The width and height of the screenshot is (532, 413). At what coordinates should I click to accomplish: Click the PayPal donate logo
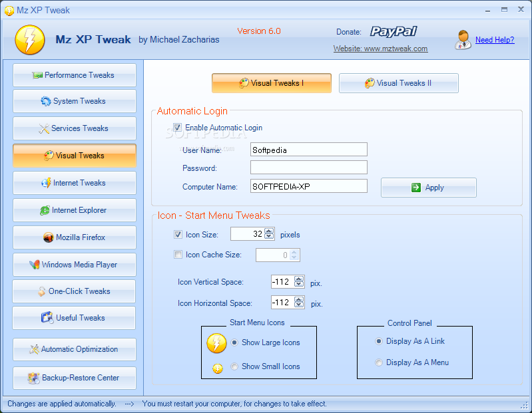pyautogui.click(x=394, y=31)
